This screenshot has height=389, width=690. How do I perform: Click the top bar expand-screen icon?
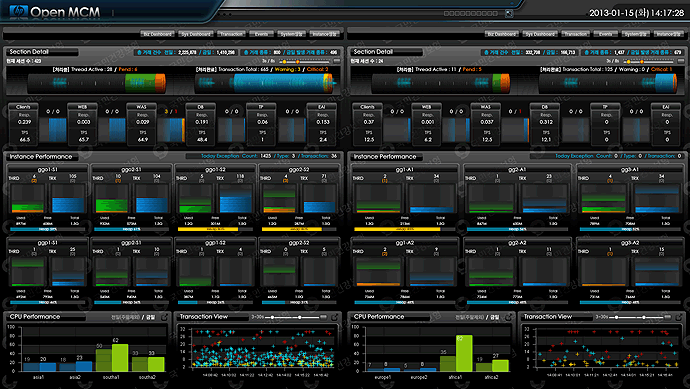point(509,13)
